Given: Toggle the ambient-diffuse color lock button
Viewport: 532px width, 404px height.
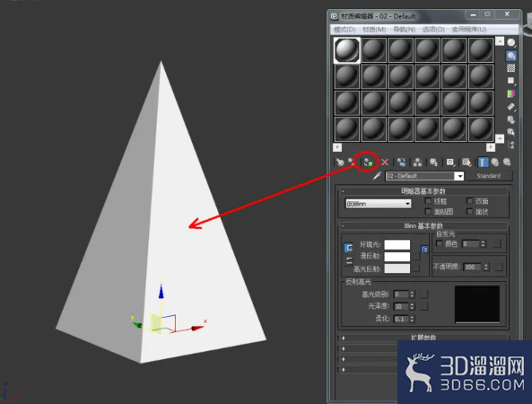Looking at the screenshot, I should [348, 248].
